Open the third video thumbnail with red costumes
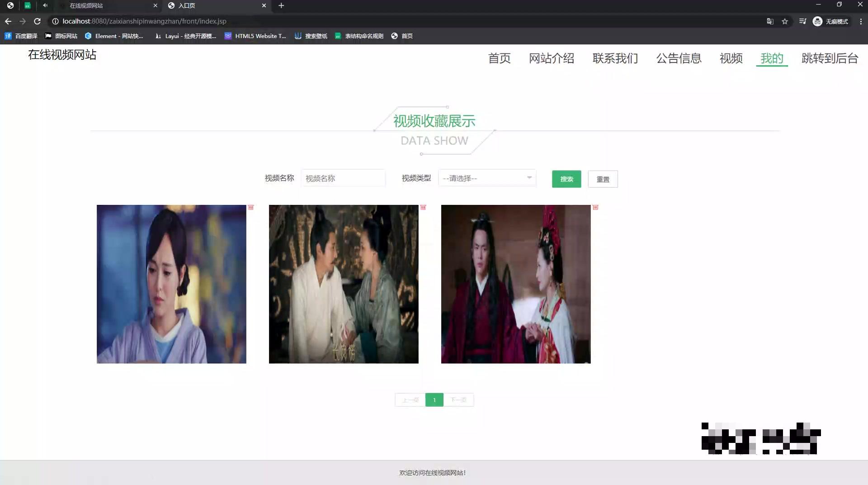The height and width of the screenshot is (485, 868). click(x=516, y=284)
